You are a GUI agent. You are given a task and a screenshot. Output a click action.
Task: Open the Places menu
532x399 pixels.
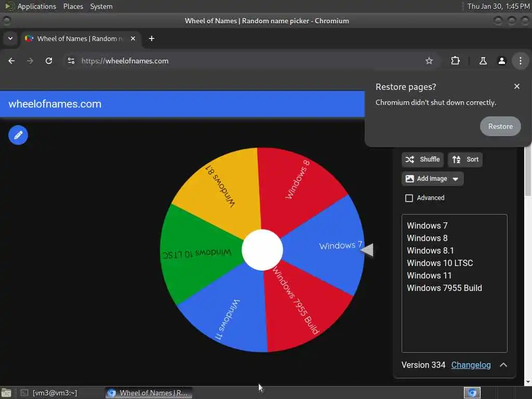73,6
